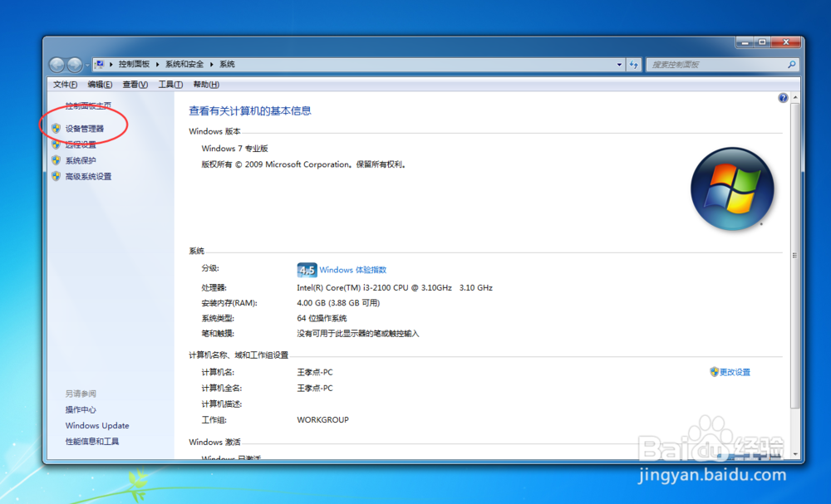Click the 64 位操作系统 value
This screenshot has width=831, height=504.
[x=322, y=318]
